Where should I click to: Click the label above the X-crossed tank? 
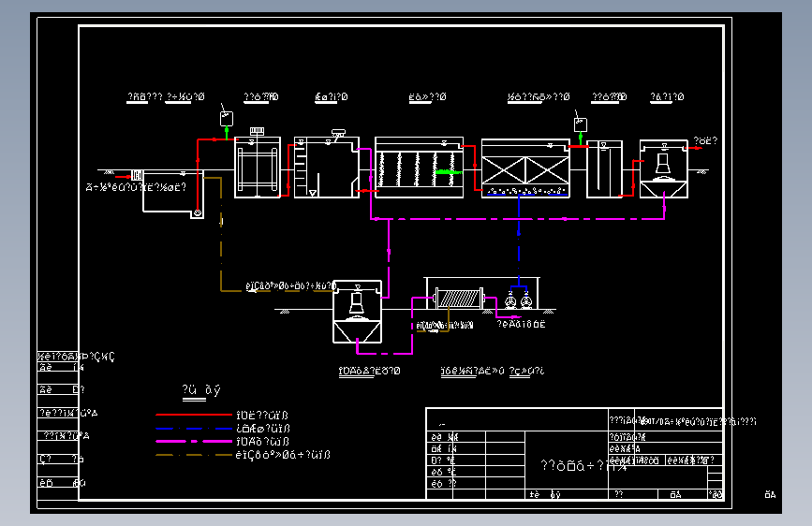(x=539, y=96)
